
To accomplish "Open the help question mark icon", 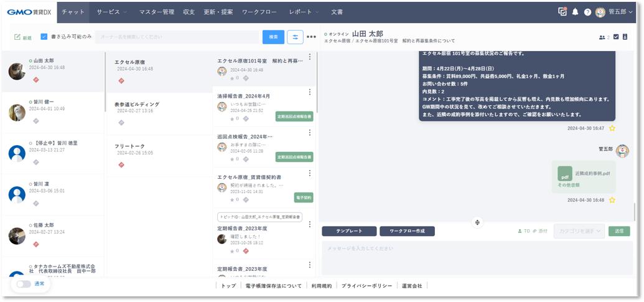I will tap(588, 12).
